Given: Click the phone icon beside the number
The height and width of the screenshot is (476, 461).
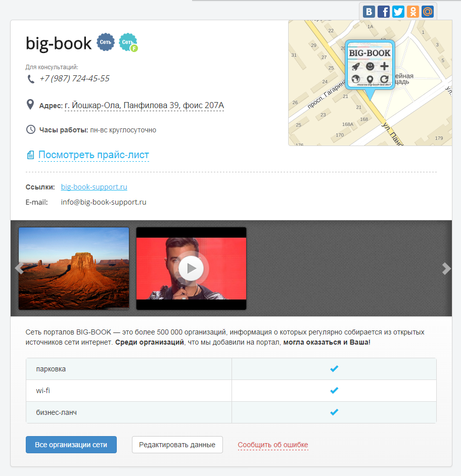Looking at the screenshot, I should 31,79.
